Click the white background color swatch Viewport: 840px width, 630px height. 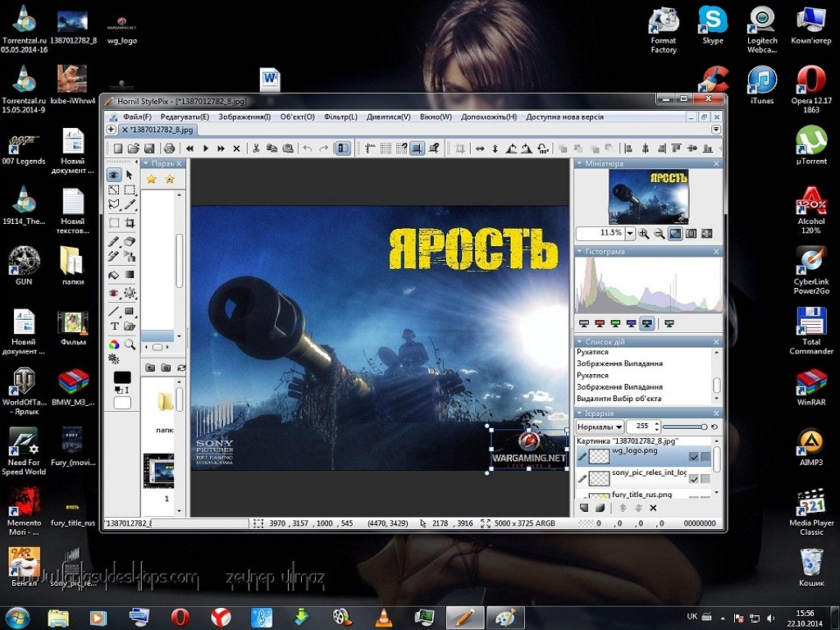click(122, 402)
